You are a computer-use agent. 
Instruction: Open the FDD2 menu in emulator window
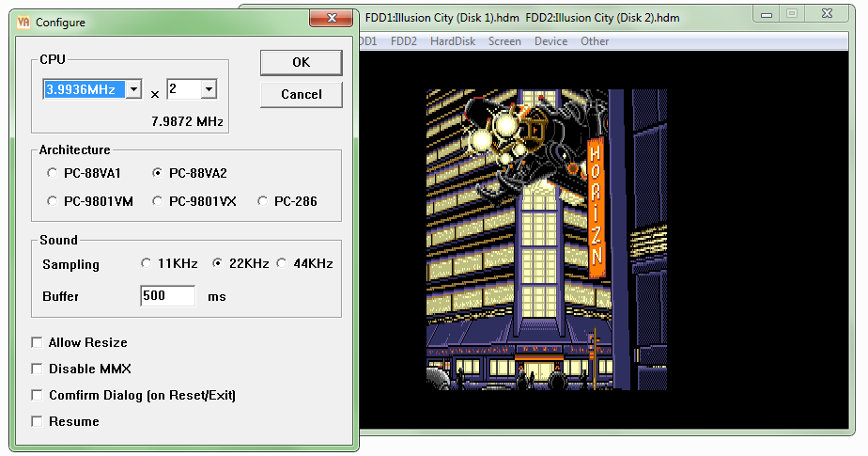click(x=404, y=41)
